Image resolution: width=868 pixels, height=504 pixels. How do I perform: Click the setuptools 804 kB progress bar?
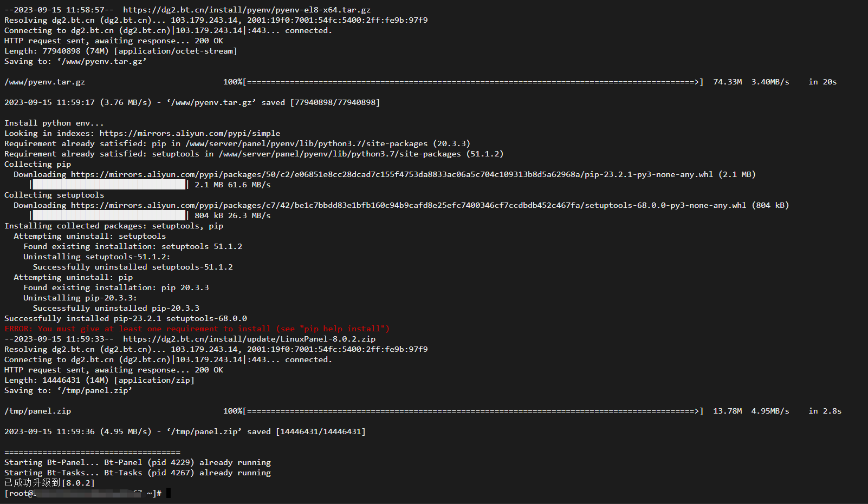click(109, 215)
